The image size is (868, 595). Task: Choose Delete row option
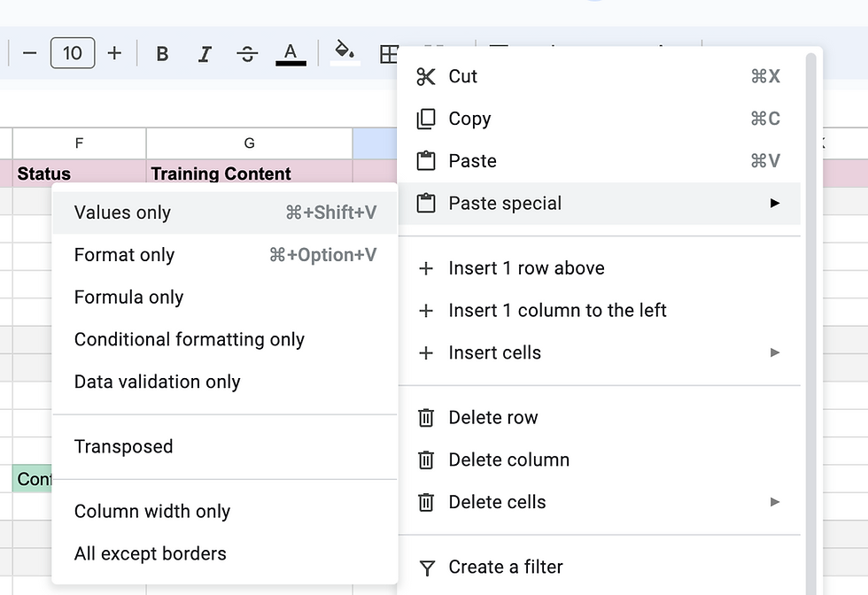(x=493, y=417)
